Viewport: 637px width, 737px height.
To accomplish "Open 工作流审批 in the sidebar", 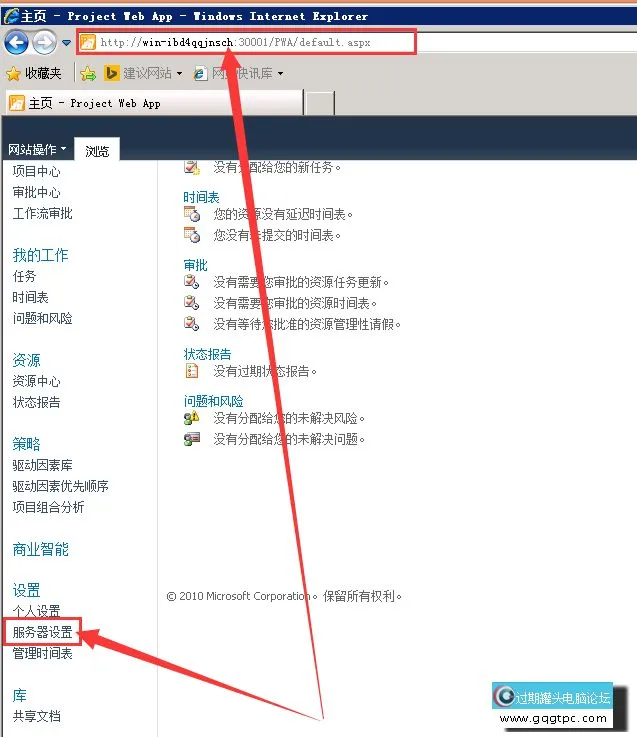I will [x=42, y=213].
